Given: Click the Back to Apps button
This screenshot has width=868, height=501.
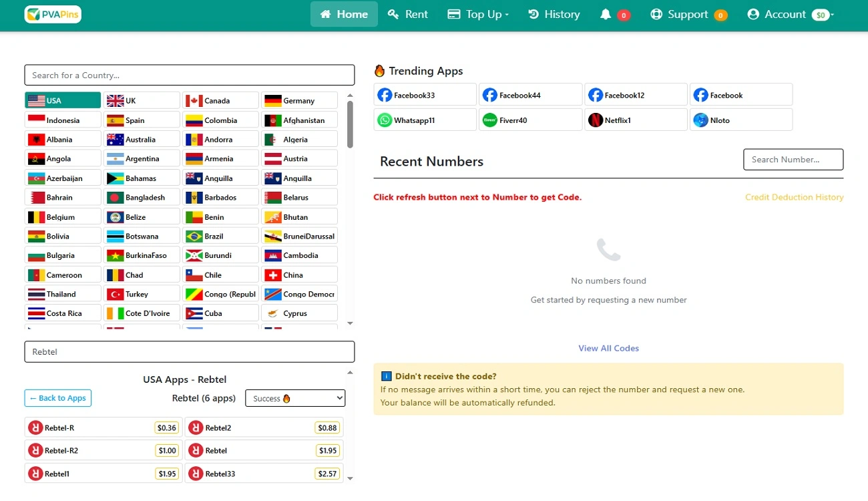Looking at the screenshot, I should coord(58,398).
